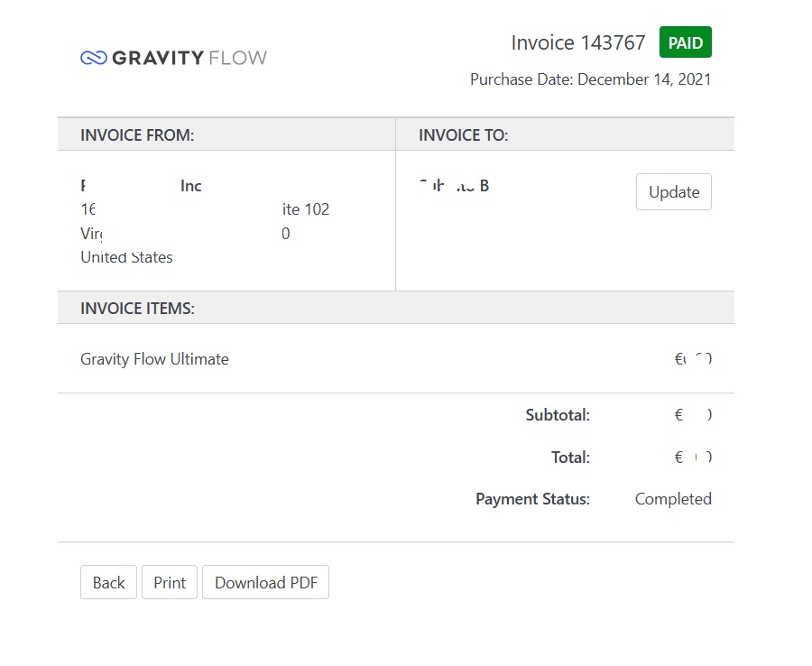Viewport: 812px width, 666px height.
Task: Click the Print button
Action: (x=170, y=582)
